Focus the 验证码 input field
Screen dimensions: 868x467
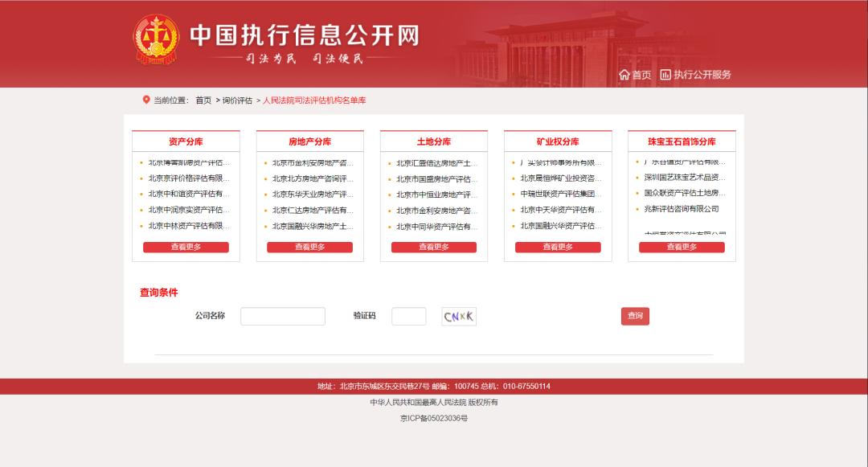[x=408, y=316]
